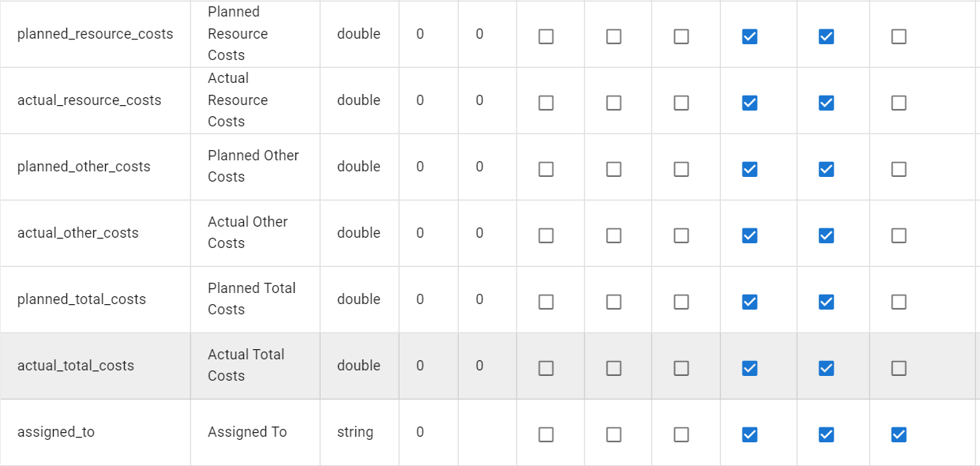Uncheck fifth checkbox in planned_other_costs row
Viewport: 980px width, 466px height.
[x=826, y=169]
